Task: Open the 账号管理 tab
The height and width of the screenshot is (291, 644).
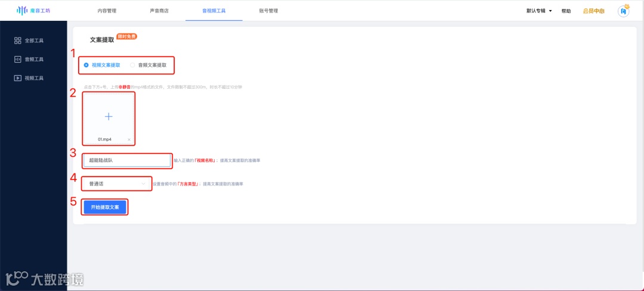Action: [x=268, y=11]
